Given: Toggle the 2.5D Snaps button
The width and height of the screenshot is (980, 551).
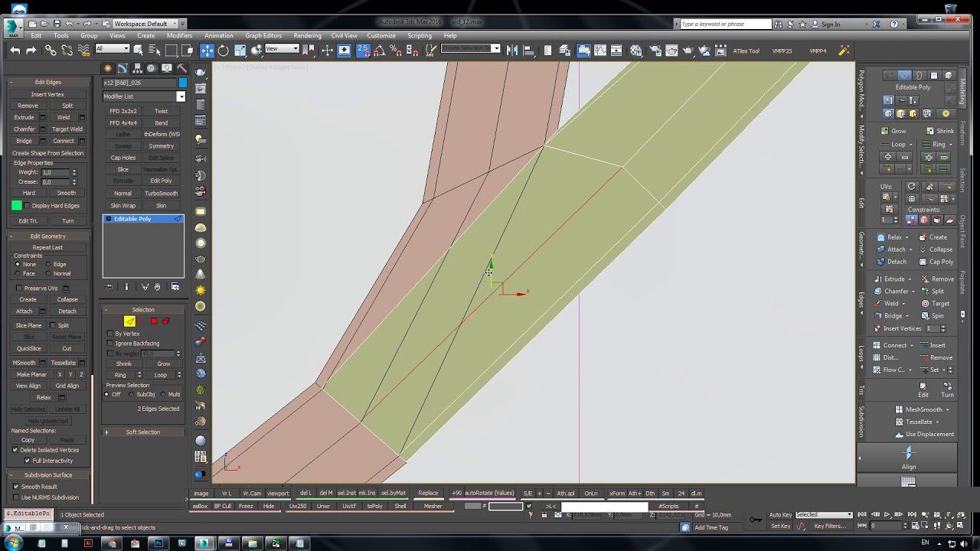Looking at the screenshot, I should pyautogui.click(x=363, y=51).
